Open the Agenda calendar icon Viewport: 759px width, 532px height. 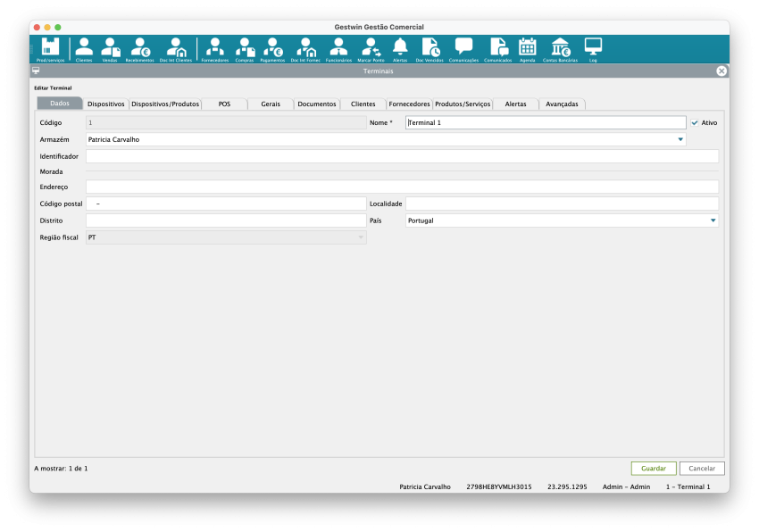527,49
